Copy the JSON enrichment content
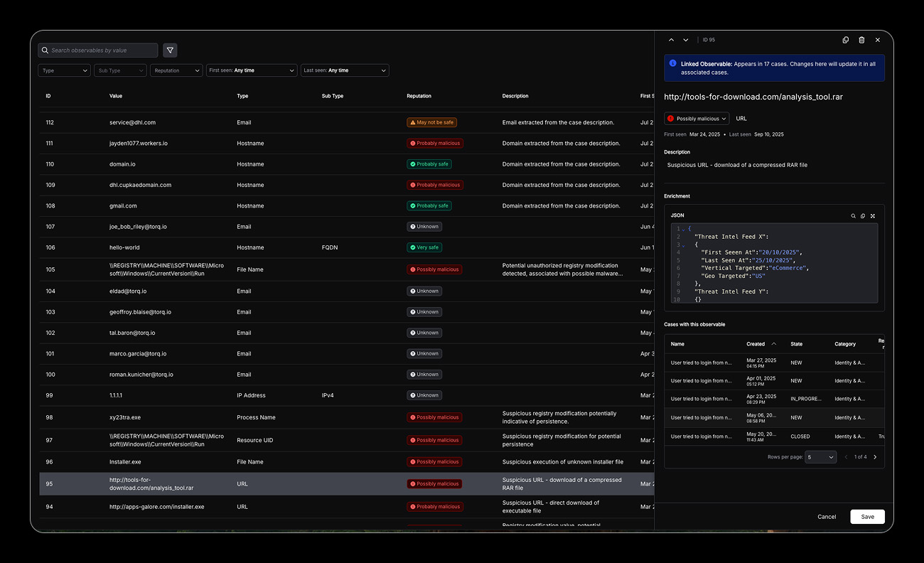This screenshot has width=924, height=563. pyautogui.click(x=863, y=215)
